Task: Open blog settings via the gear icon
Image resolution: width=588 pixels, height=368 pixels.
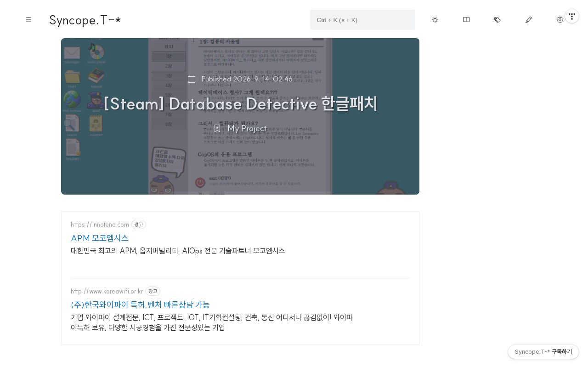Action: [x=560, y=20]
